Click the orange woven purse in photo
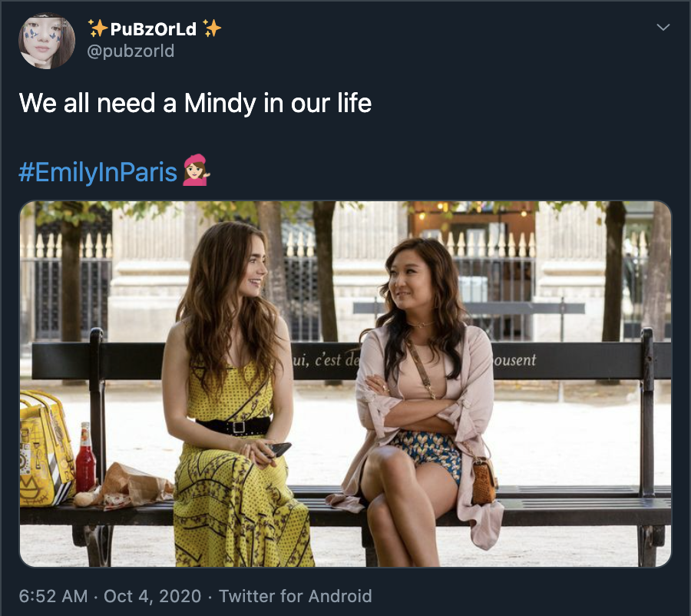Image resolution: width=691 pixels, height=616 pixels. click(484, 481)
